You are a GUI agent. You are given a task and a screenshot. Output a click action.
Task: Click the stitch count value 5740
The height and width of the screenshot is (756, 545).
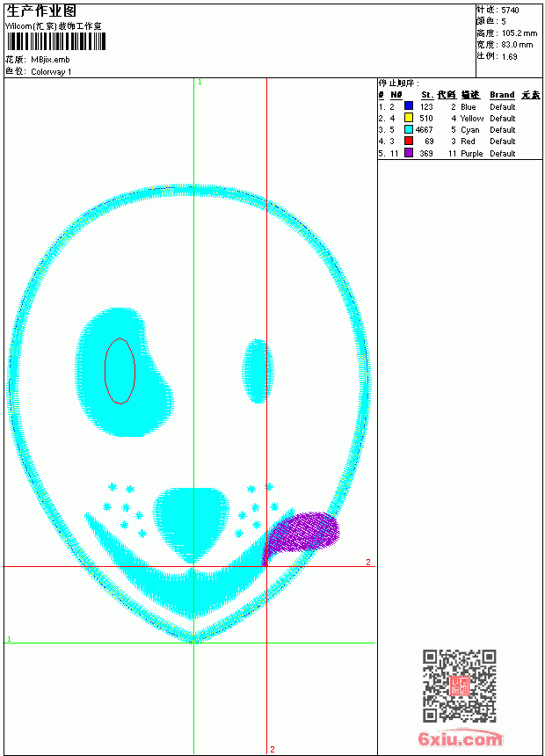pos(510,11)
